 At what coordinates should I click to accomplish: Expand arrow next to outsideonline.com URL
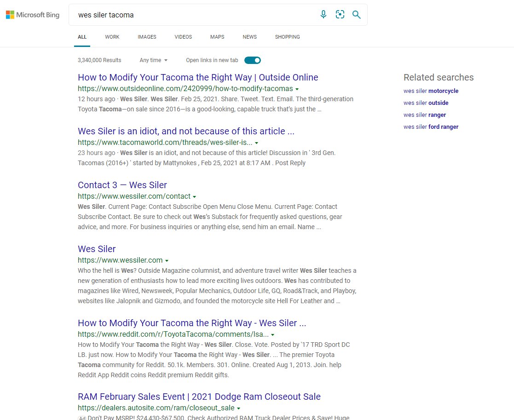pos(297,89)
